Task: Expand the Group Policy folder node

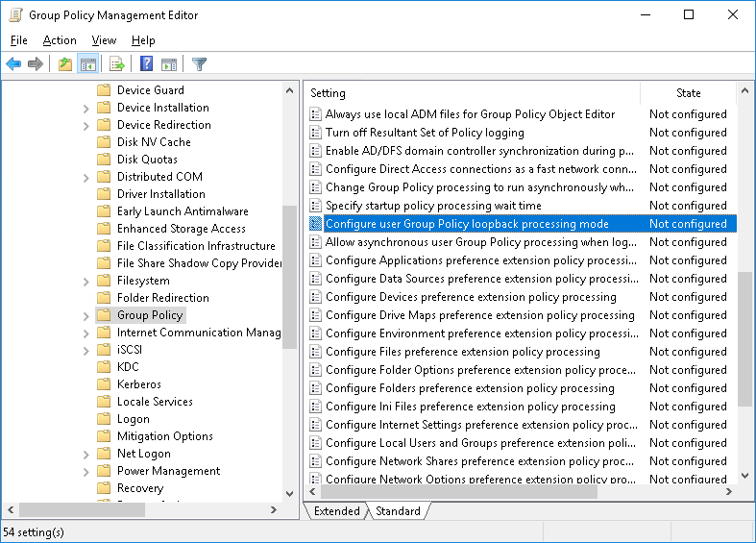Action: [x=86, y=315]
